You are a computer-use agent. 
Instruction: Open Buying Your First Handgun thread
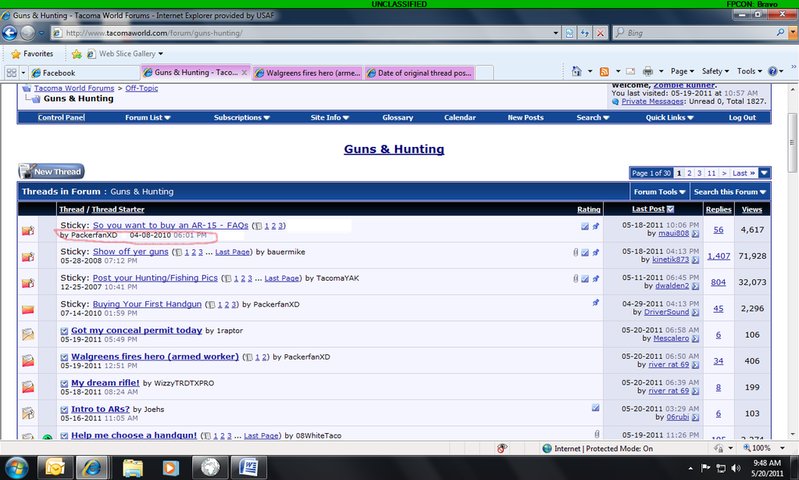click(147, 304)
